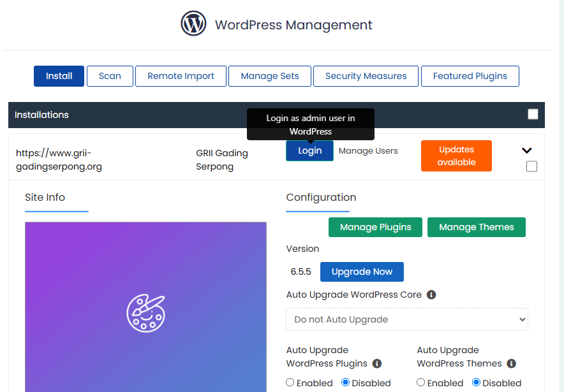
Task: Go to Remote Import tab
Action: click(181, 76)
